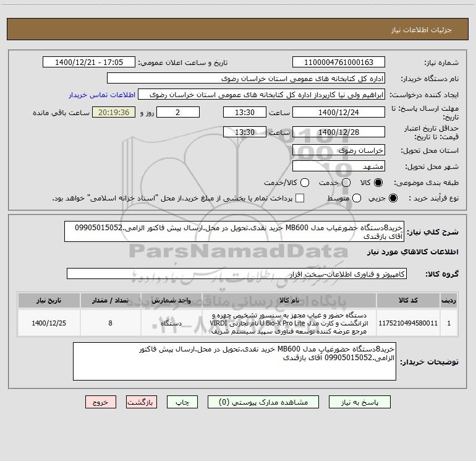Click the شرح کلی نیاز description box
Screen dimensions: 476x461
(234, 231)
